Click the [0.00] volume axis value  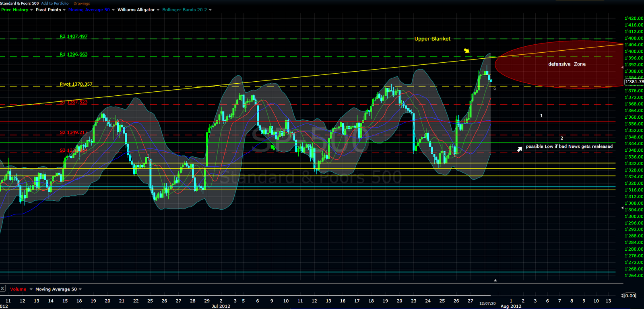click(630, 296)
